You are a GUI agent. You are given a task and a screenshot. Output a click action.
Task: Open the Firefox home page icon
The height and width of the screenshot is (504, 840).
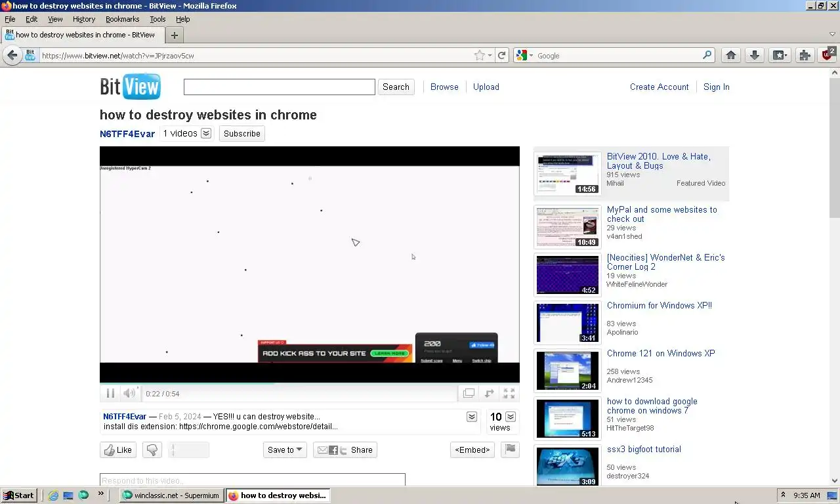click(x=730, y=56)
